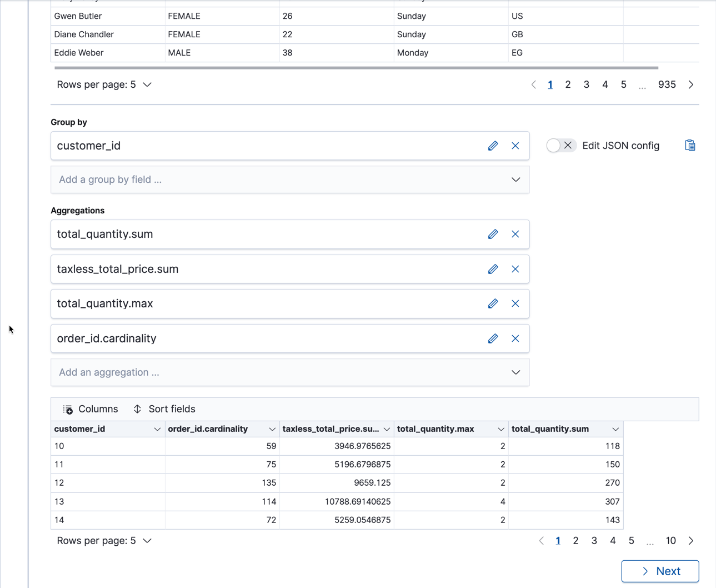Enable the Edit JSON config toggle
The image size is (716, 588).
pyautogui.click(x=561, y=145)
